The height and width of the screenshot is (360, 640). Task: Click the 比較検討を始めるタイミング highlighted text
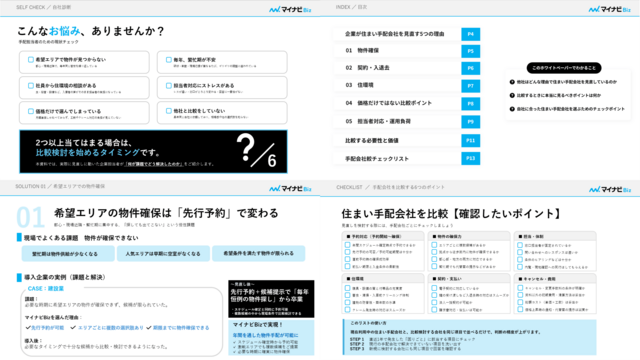(x=88, y=153)
